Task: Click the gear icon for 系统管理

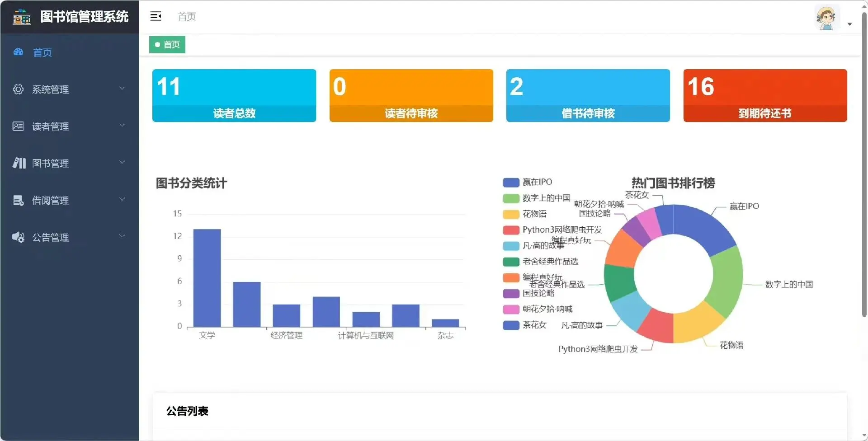Action: pyautogui.click(x=18, y=89)
